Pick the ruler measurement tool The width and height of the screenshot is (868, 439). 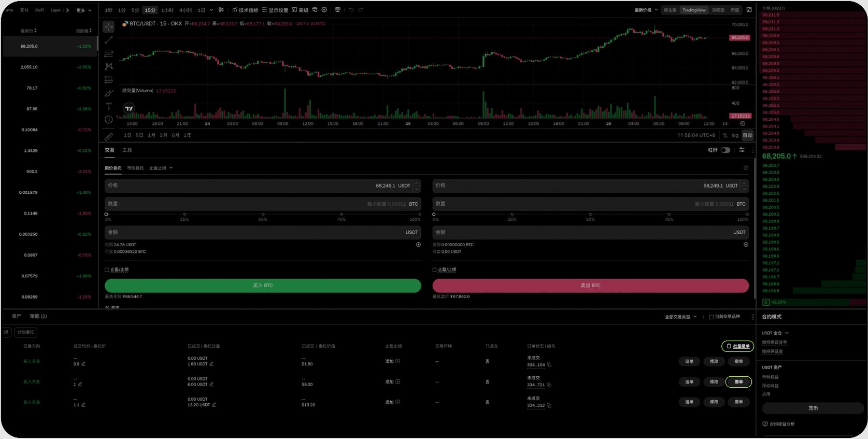click(x=109, y=136)
